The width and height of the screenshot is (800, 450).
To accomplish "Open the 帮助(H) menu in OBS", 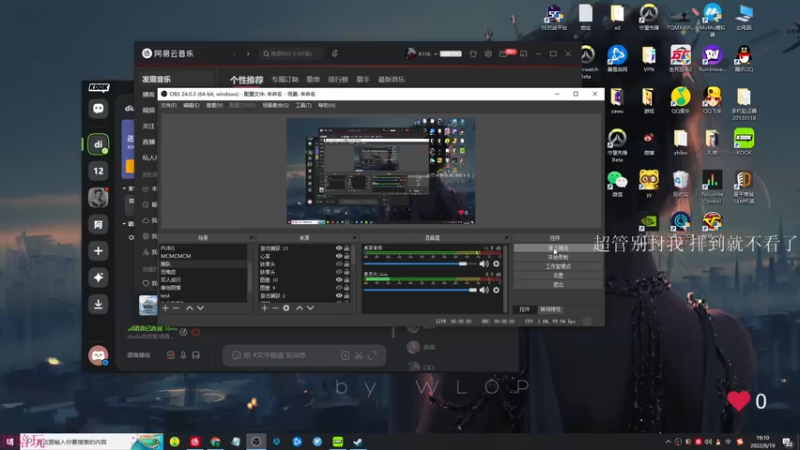I will point(327,105).
